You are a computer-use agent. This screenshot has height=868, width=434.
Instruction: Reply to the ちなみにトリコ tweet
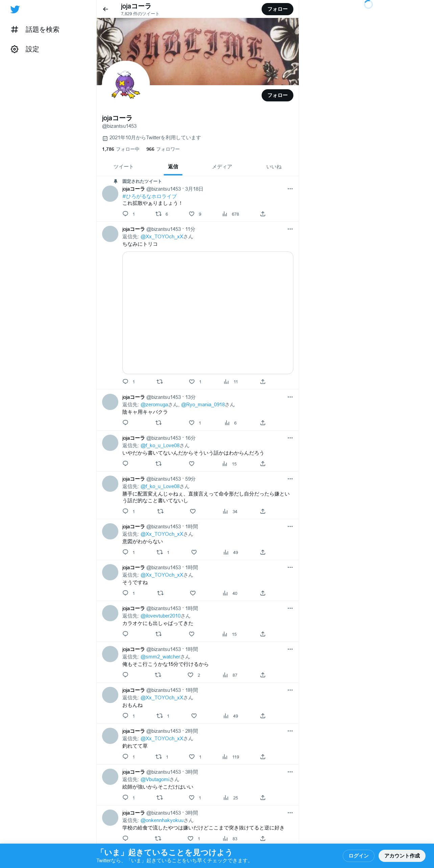(x=125, y=382)
